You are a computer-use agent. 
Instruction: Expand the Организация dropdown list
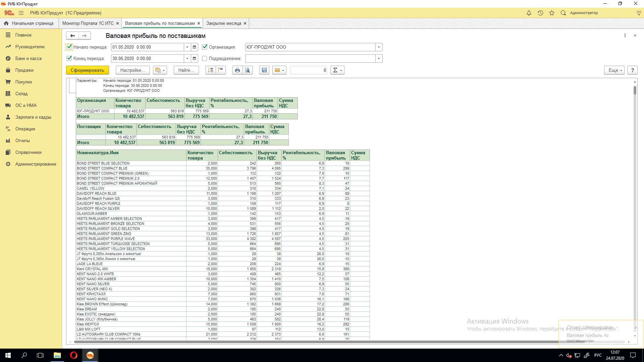pyautogui.click(x=379, y=47)
